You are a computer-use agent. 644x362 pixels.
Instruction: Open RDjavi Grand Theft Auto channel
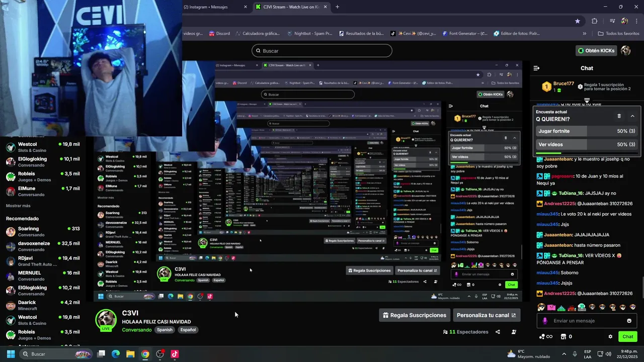pyautogui.click(x=43, y=261)
